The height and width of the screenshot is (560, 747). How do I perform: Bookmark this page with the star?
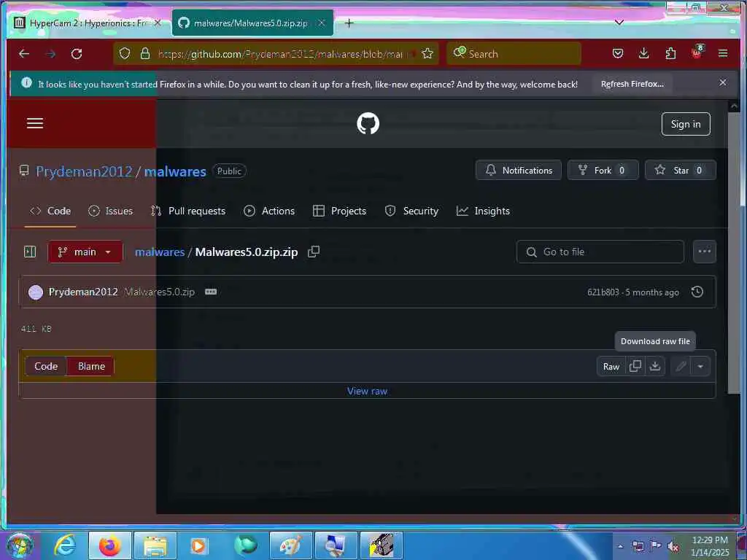click(x=427, y=53)
